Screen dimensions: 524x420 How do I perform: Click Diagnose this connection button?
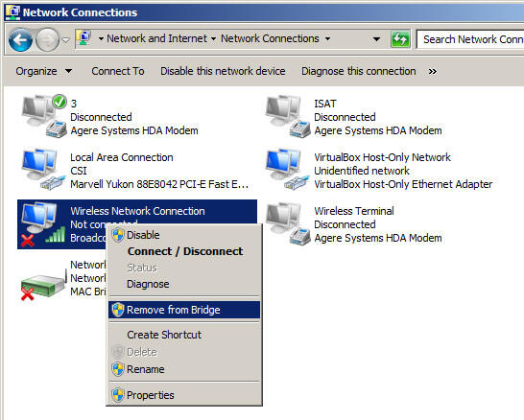point(359,71)
